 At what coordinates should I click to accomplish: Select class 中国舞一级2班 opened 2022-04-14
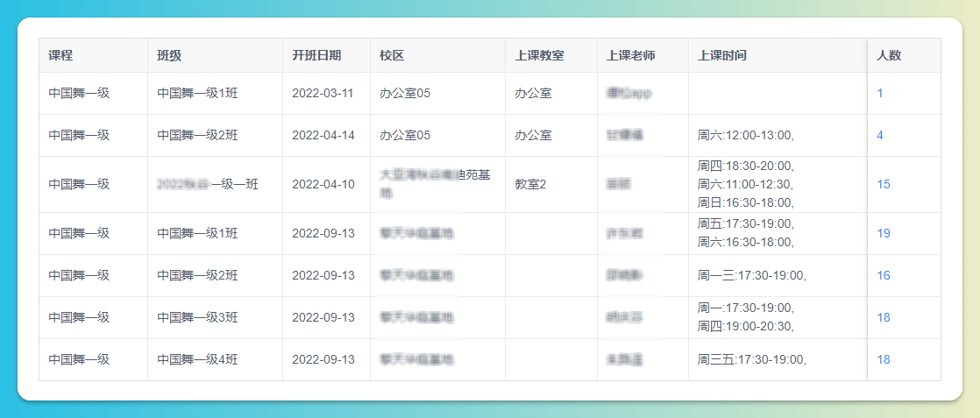point(197,136)
